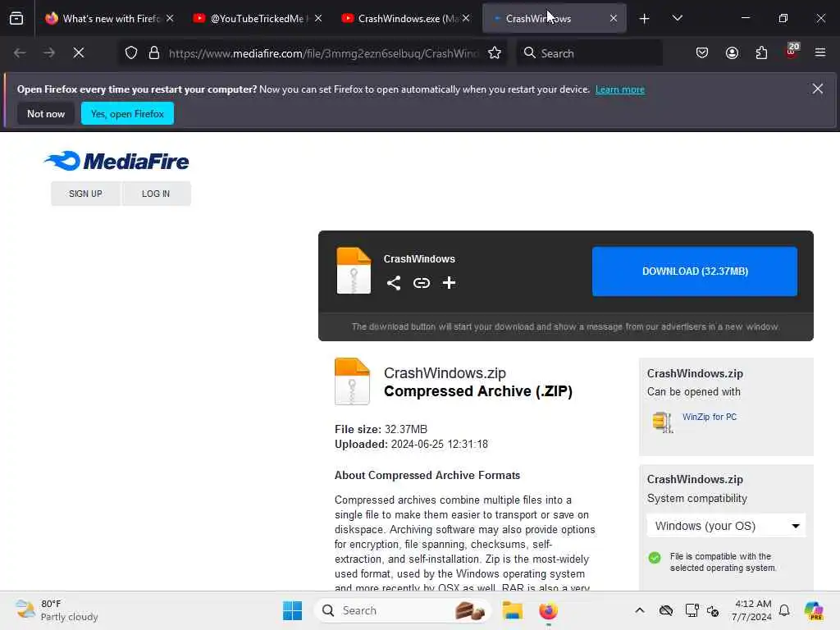
Task: Open Save to Pocket button
Action: (702, 53)
